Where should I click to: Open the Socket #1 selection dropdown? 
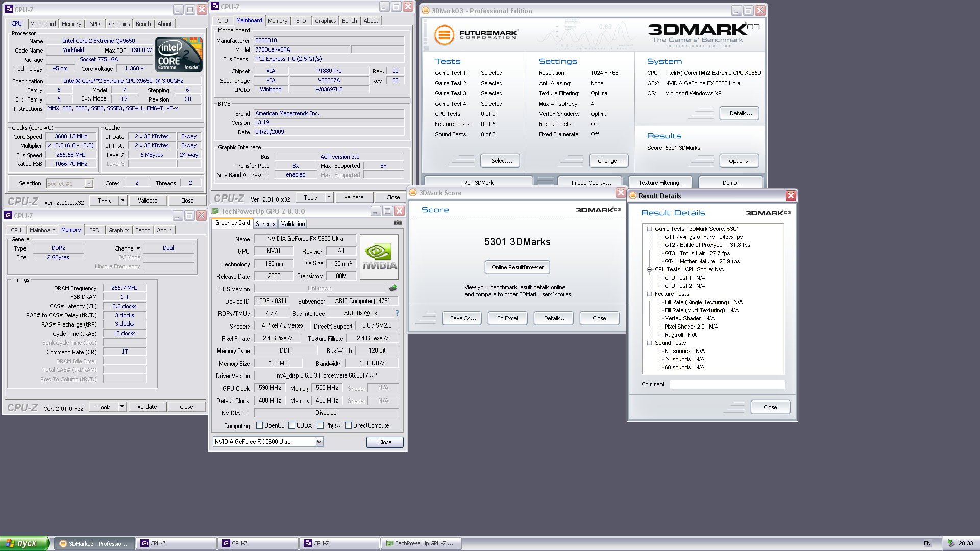89,183
